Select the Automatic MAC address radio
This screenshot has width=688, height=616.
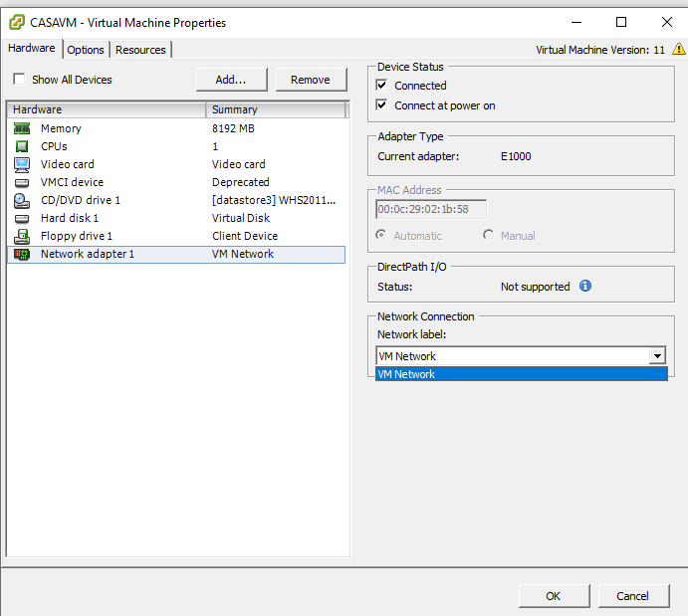tap(381, 235)
